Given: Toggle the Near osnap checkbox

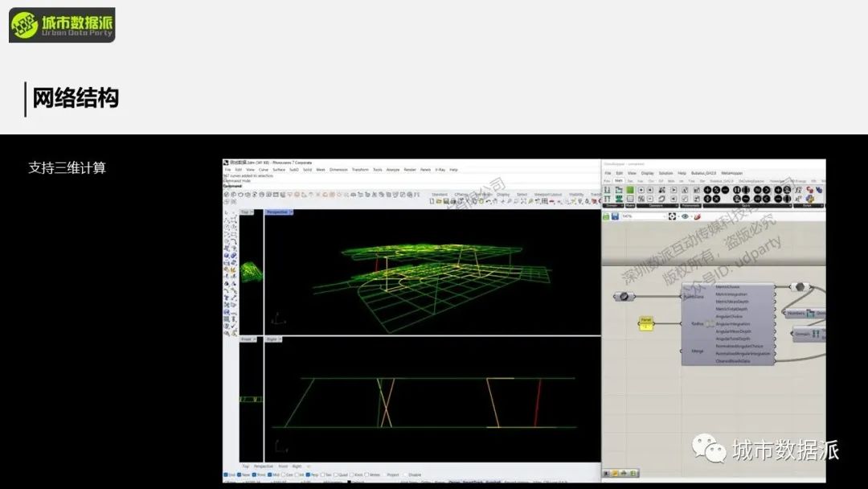Looking at the screenshot, I should pos(240,475).
